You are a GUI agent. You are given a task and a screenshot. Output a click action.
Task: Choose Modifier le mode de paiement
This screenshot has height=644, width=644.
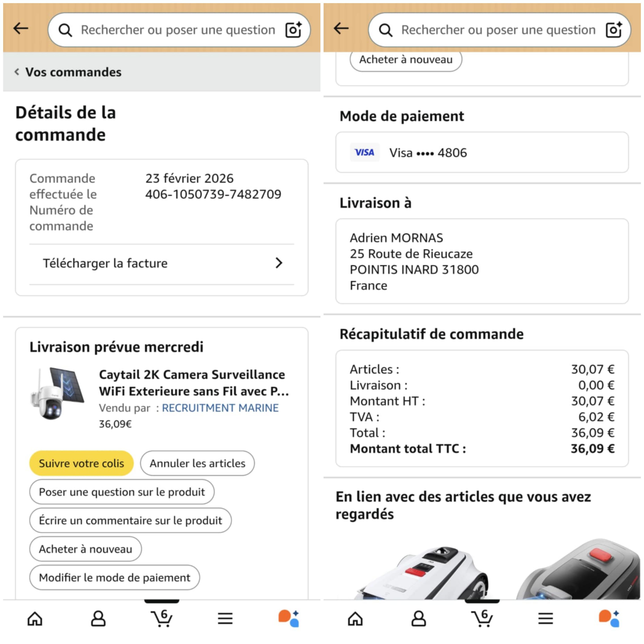[x=115, y=577]
